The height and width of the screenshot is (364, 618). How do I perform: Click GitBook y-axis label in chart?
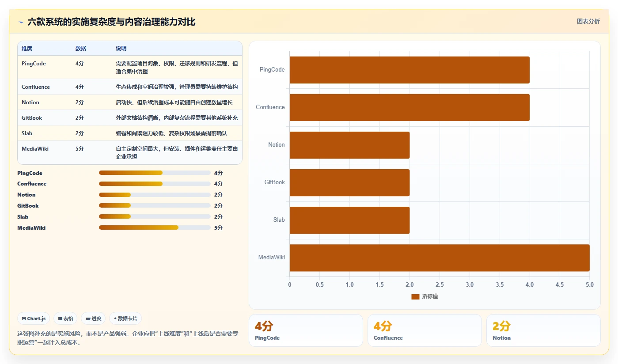275,182
